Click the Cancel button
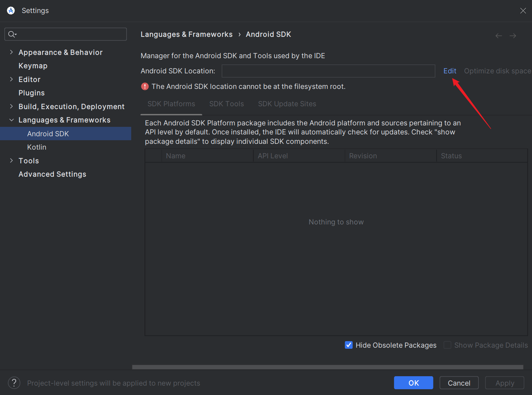The image size is (532, 395). click(459, 383)
